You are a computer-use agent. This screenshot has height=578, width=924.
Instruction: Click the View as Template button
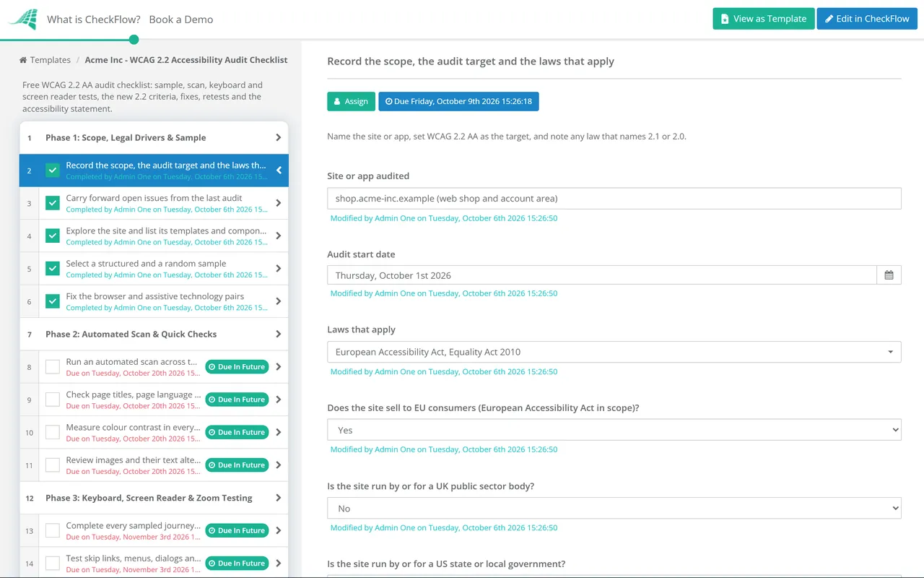click(764, 19)
